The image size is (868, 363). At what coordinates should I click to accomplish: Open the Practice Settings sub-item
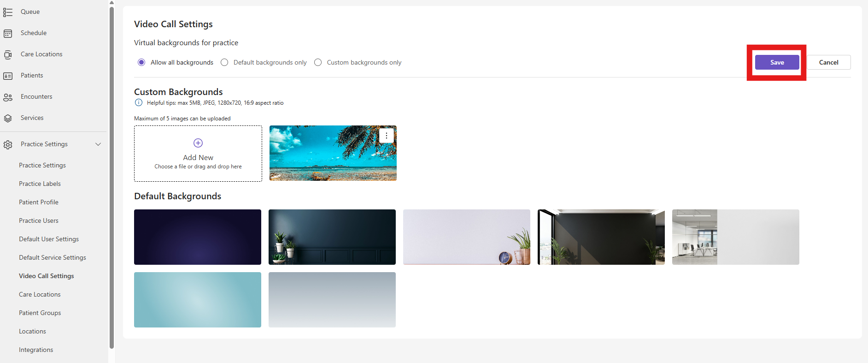click(42, 165)
